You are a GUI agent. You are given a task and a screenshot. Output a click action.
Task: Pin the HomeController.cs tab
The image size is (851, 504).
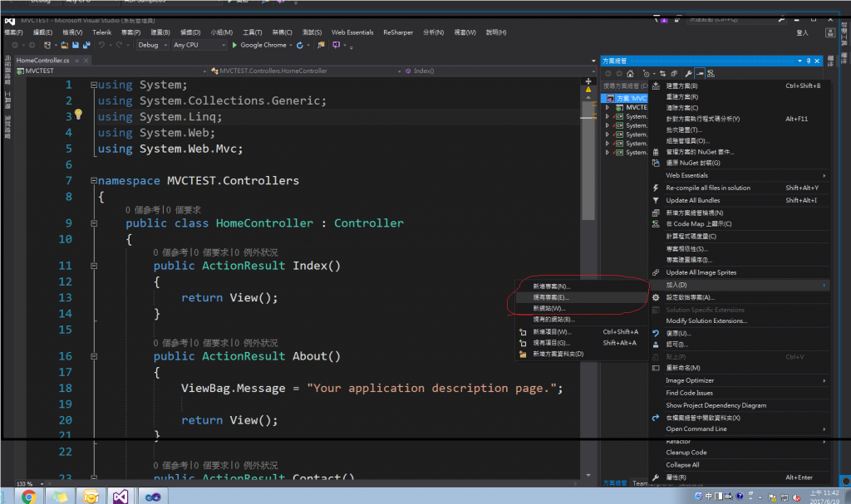click(x=77, y=61)
